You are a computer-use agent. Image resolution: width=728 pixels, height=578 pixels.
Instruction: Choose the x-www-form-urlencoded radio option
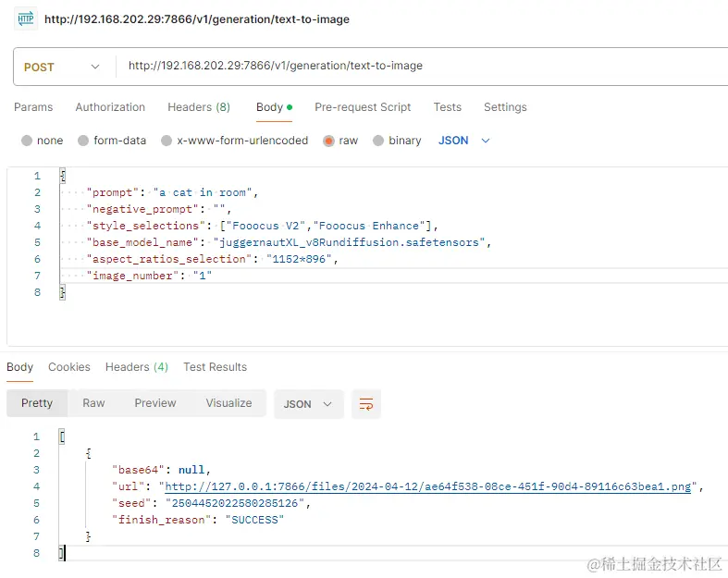coord(167,141)
